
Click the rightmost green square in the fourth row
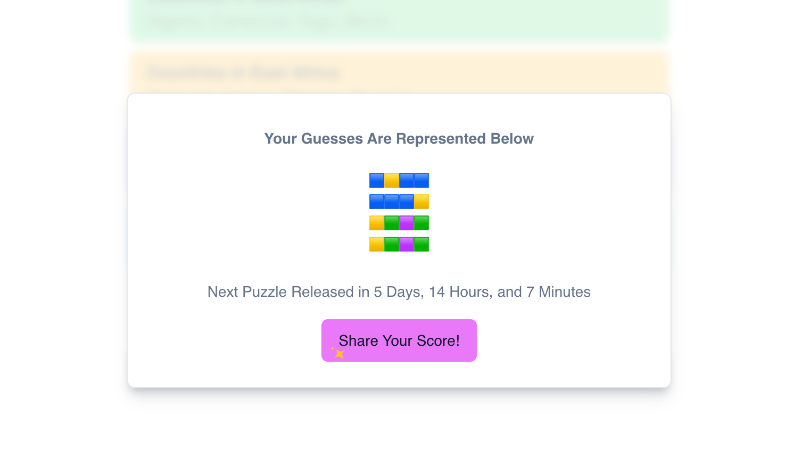[421, 244]
